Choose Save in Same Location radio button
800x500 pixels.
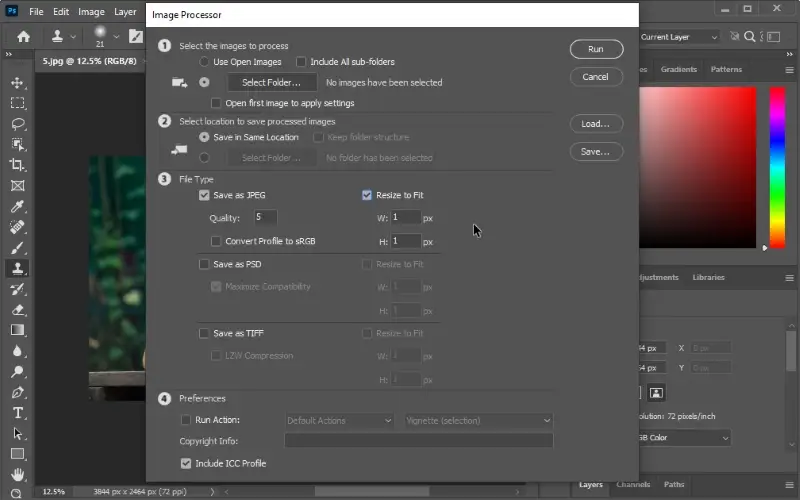pos(205,137)
